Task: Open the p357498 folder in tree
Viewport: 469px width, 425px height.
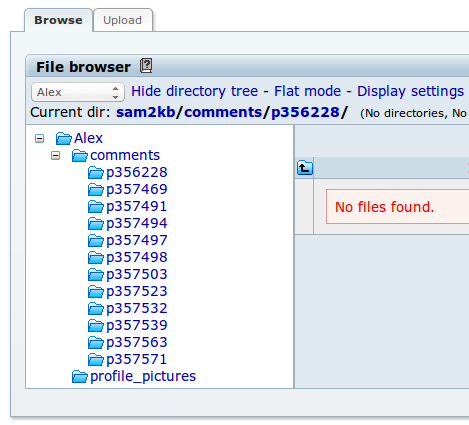Action: pyautogui.click(x=137, y=257)
